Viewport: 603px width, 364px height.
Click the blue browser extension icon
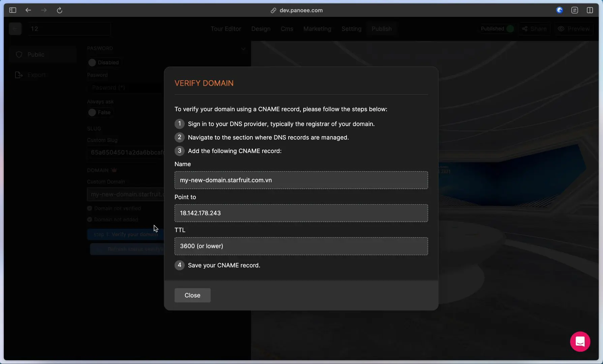point(560,10)
